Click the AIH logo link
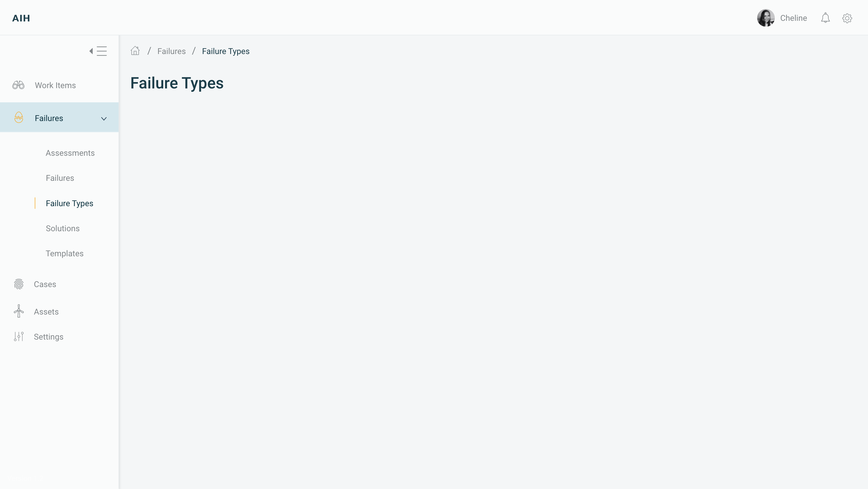868x489 pixels. tap(21, 18)
